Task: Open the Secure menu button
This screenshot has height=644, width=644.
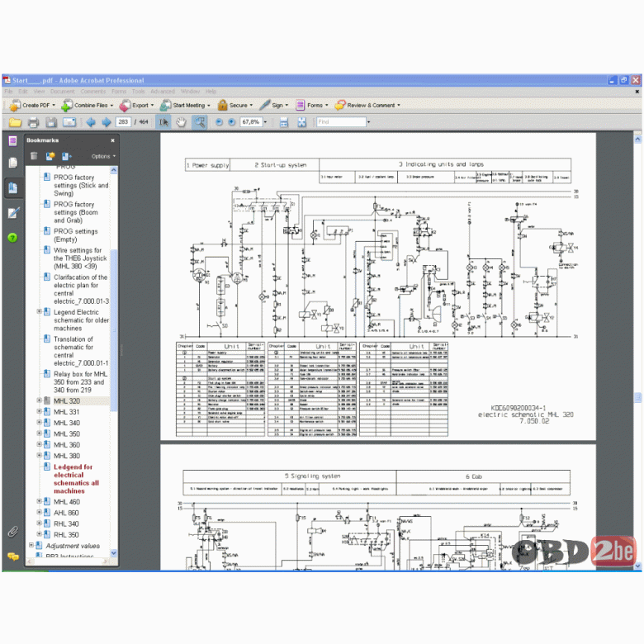Action: pos(235,105)
